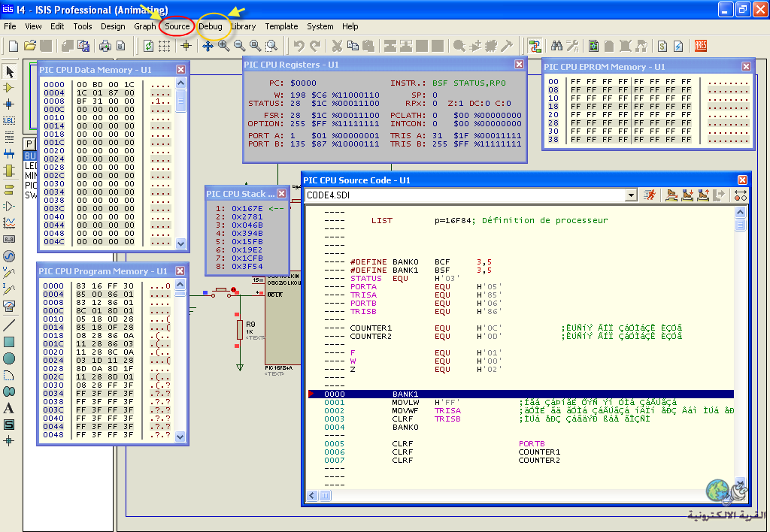Select the Generator sine wave tool
770x532 pixels.
click(x=9, y=256)
